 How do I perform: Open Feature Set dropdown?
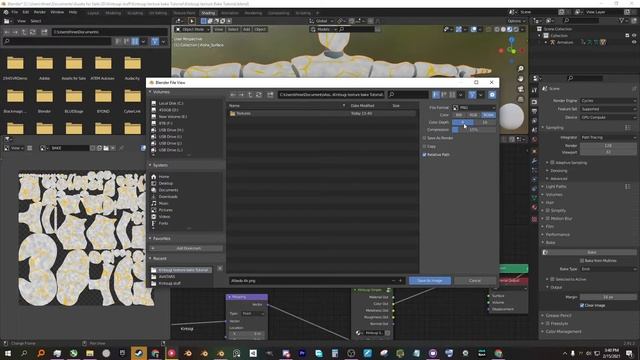click(608, 109)
